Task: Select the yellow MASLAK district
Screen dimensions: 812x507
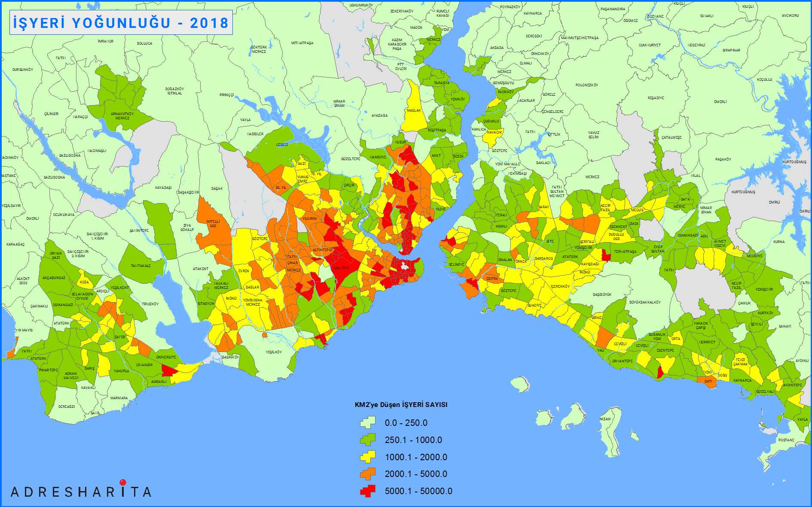Action: tap(413, 111)
